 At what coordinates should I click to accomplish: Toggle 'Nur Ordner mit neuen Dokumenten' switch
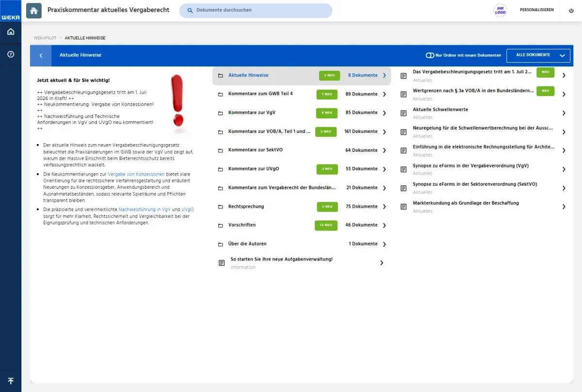[430, 55]
